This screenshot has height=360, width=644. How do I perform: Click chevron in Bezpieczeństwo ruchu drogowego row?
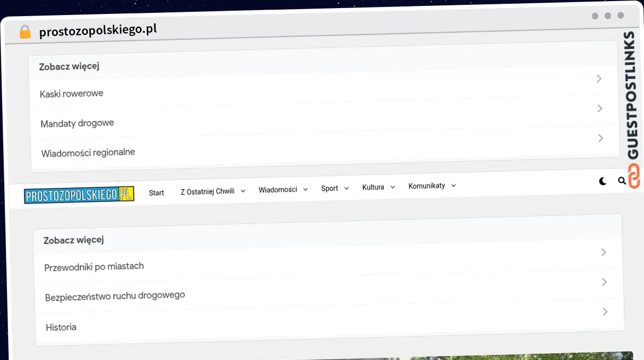point(604,282)
